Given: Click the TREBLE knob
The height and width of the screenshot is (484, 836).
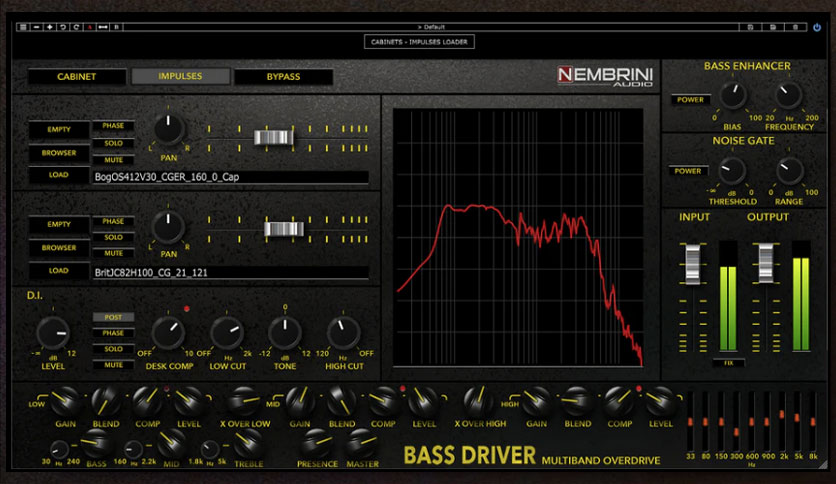Looking at the screenshot, I should click(248, 442).
